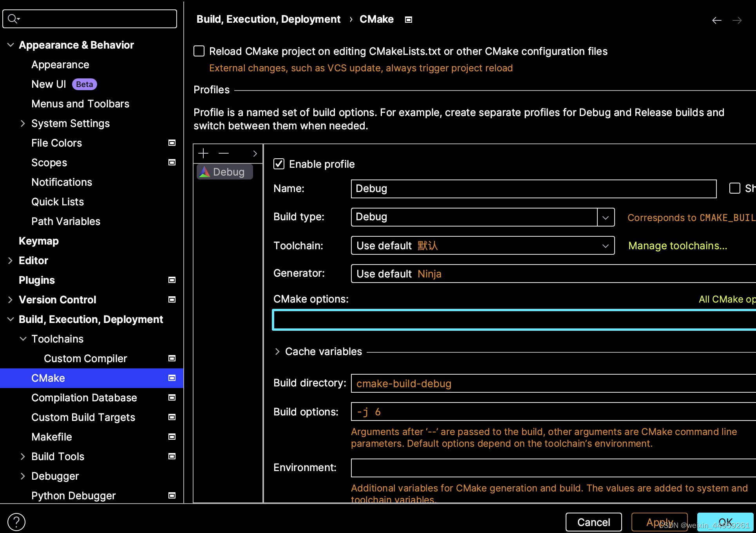Open the Toolchain dropdown

(x=605, y=246)
